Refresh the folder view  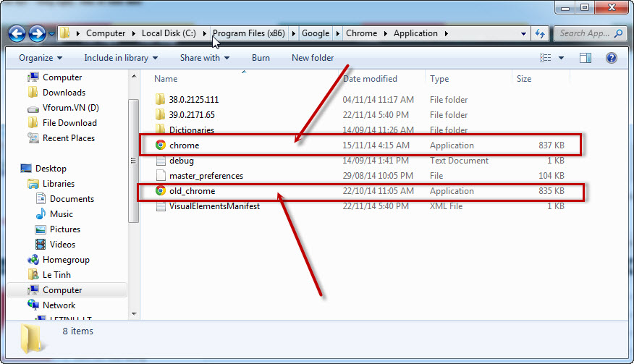pyautogui.click(x=540, y=33)
